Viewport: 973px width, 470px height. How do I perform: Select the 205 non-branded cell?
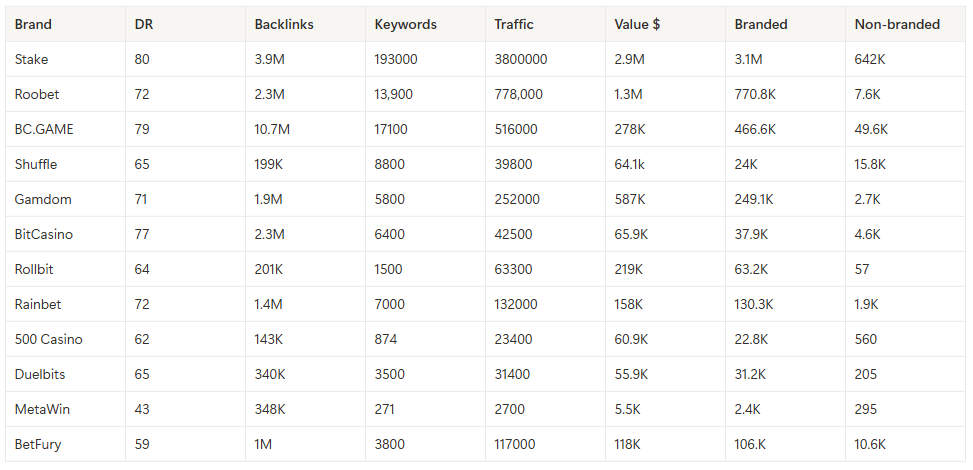click(905, 374)
